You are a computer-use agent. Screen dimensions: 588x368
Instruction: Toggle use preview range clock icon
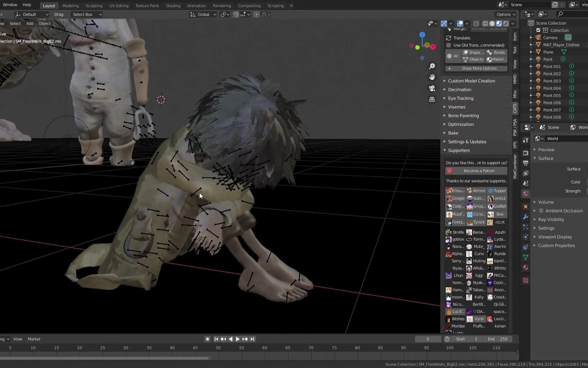click(x=447, y=339)
